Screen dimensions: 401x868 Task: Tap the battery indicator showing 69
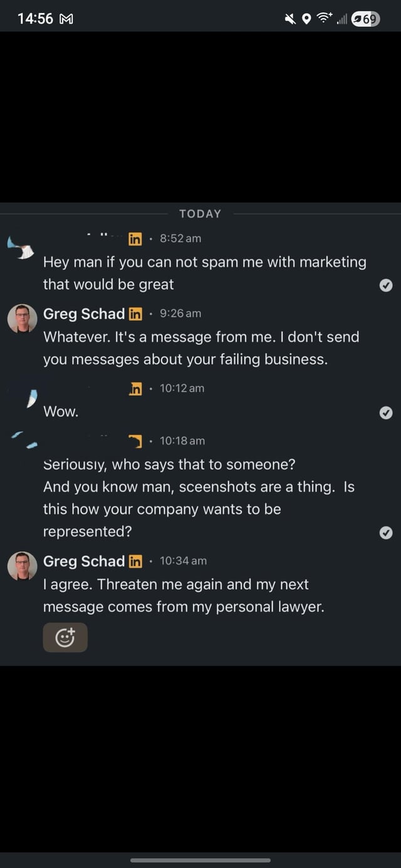pyautogui.click(x=365, y=19)
